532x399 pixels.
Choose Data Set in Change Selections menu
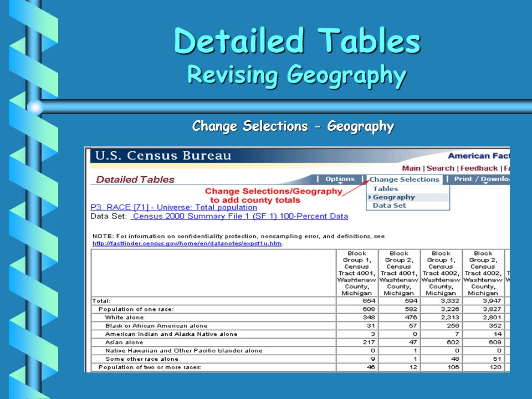[389, 205]
